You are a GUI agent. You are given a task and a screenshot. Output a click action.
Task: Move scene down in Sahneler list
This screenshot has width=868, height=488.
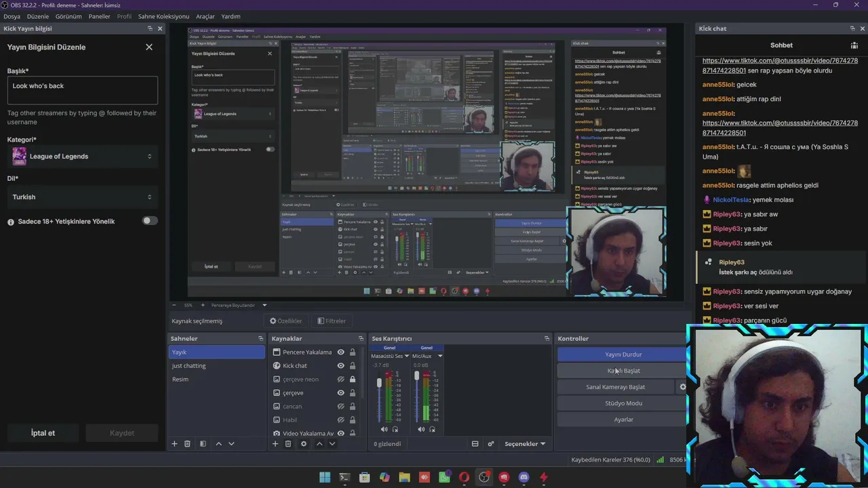pos(231,444)
